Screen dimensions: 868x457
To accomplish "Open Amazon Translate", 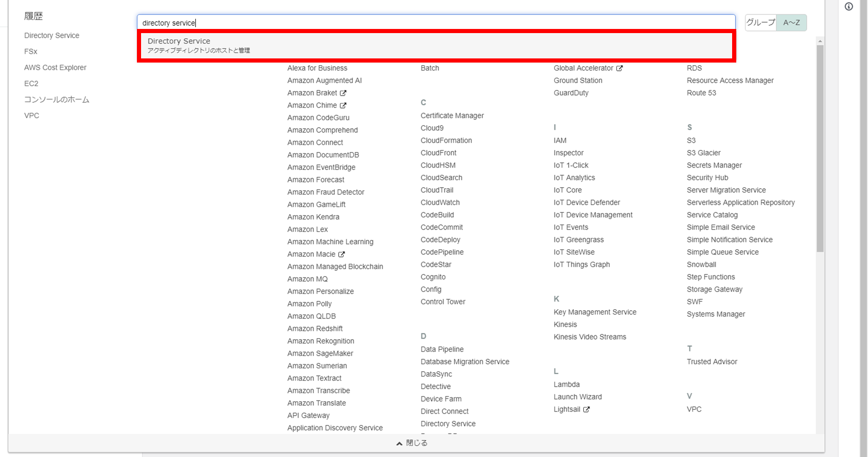I will (317, 403).
